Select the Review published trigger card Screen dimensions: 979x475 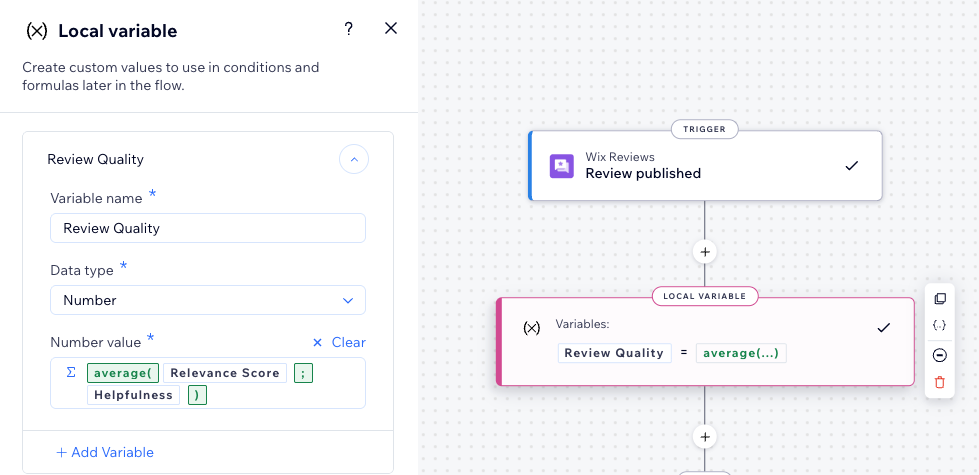coord(705,166)
